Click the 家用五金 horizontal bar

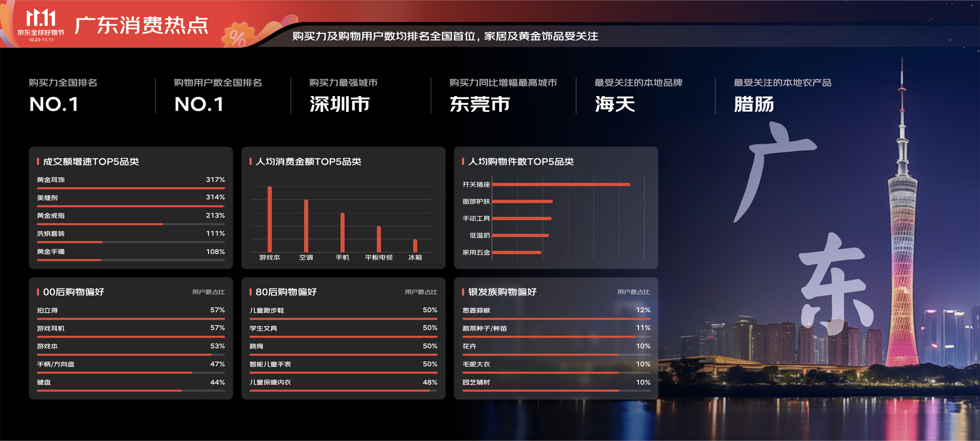(x=516, y=253)
